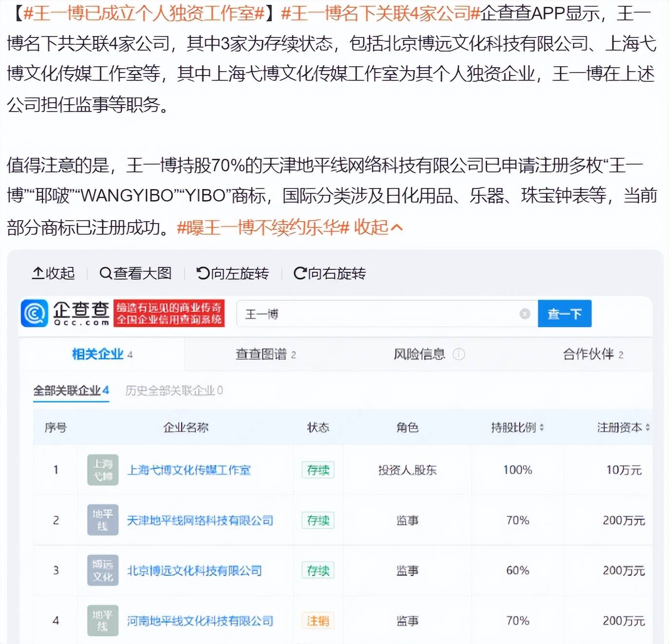Click the 企查查 Qcc.com logo icon
This screenshot has width=669, height=644.
tap(35, 313)
